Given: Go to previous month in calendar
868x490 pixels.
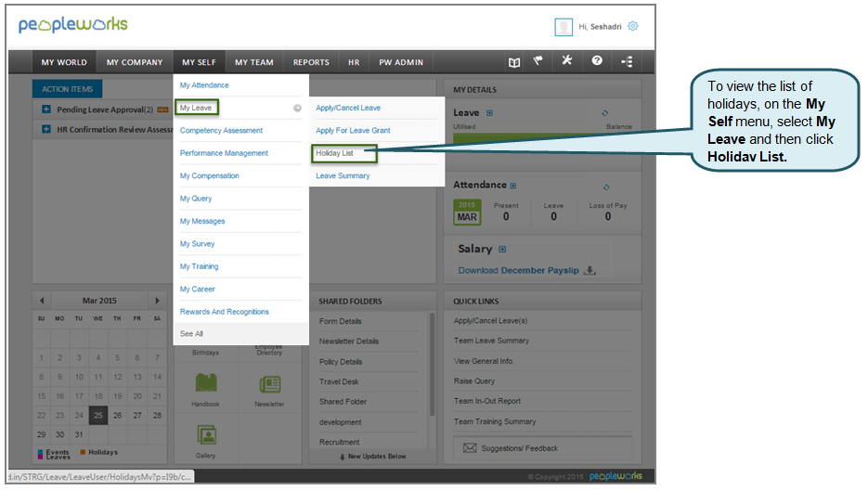Looking at the screenshot, I should (42, 301).
